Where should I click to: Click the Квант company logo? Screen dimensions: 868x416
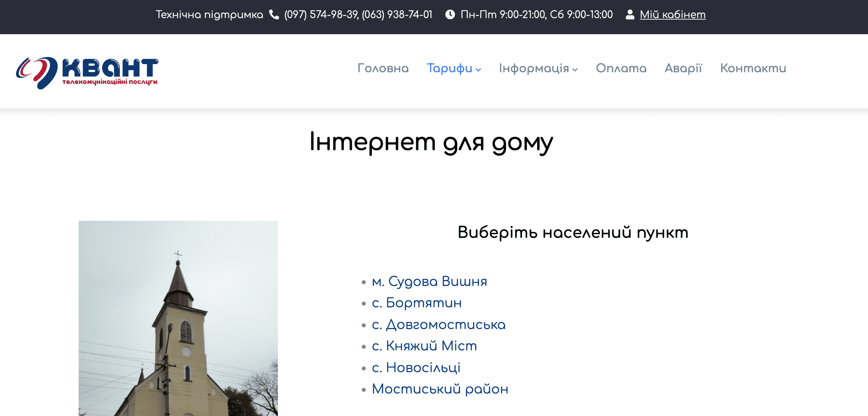pyautogui.click(x=87, y=71)
